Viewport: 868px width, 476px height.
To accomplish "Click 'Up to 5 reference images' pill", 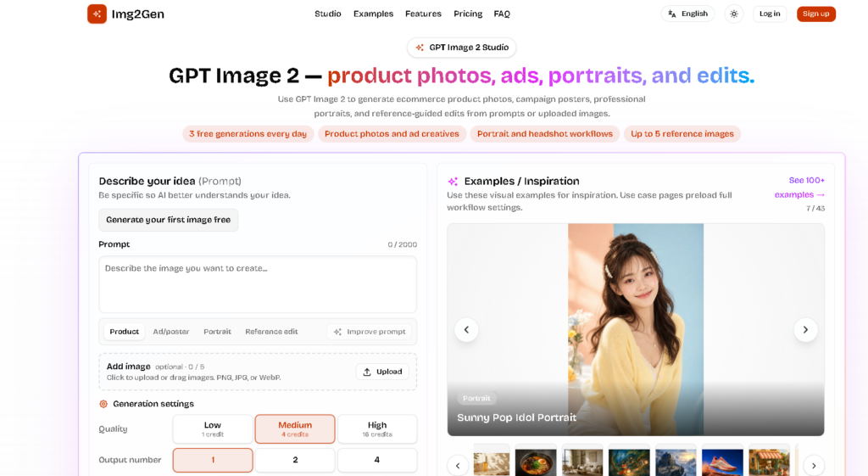I will tap(682, 134).
